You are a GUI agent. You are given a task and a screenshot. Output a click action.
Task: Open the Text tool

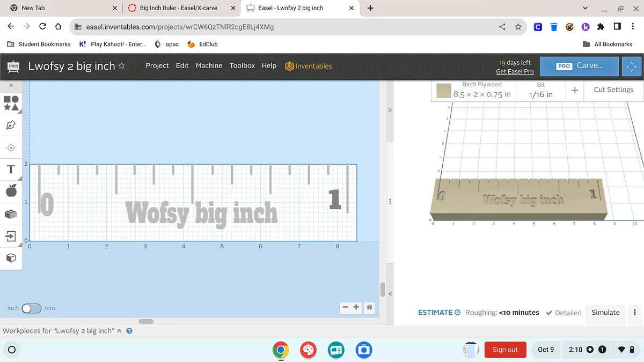11,169
